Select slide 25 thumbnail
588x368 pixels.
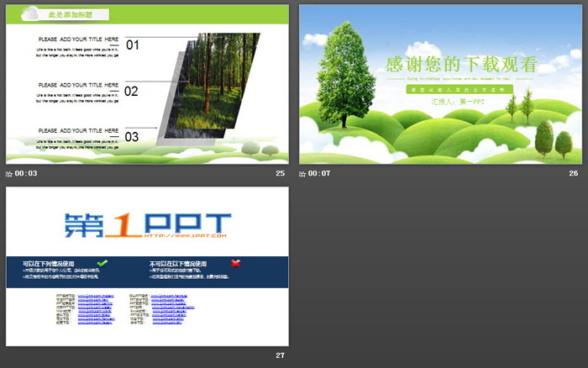pyautogui.click(x=147, y=84)
